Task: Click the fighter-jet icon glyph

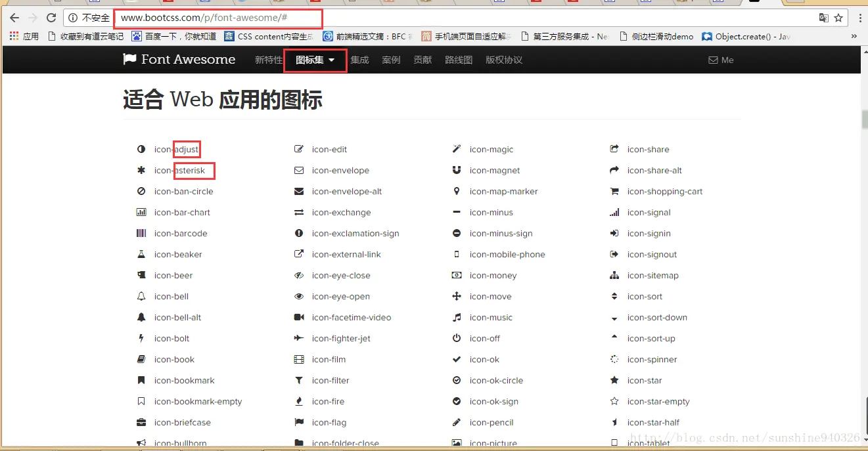Action: click(299, 338)
